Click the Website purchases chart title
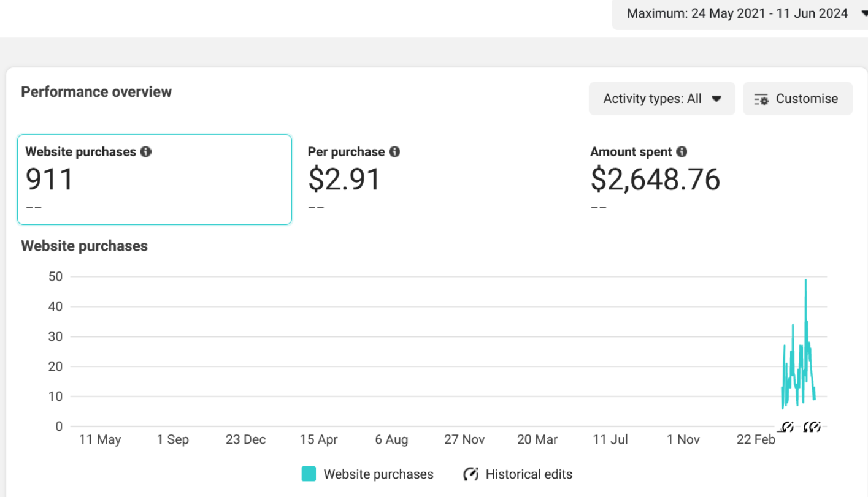The width and height of the screenshot is (868, 497). [x=84, y=246]
